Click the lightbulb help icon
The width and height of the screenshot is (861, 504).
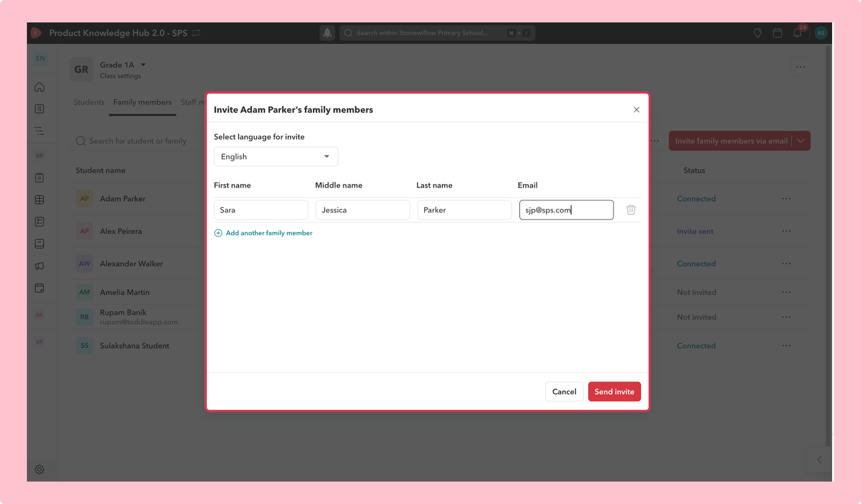(x=757, y=33)
